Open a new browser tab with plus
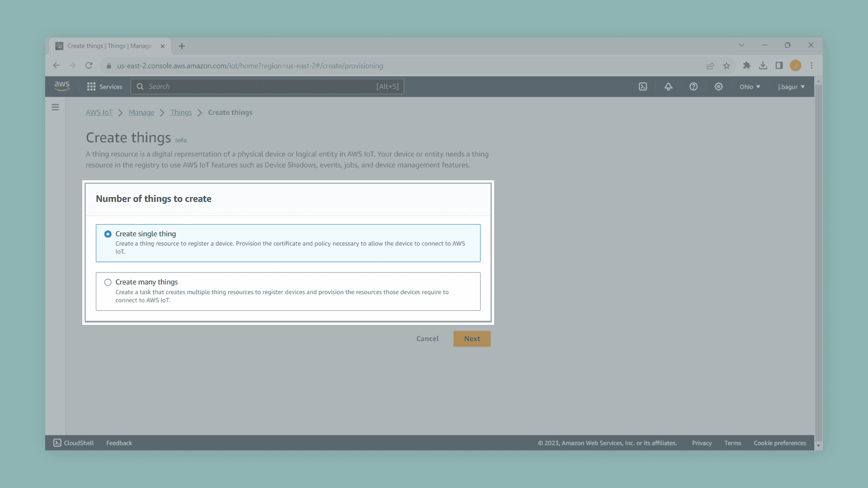Image resolution: width=868 pixels, height=488 pixels. pyautogui.click(x=182, y=46)
